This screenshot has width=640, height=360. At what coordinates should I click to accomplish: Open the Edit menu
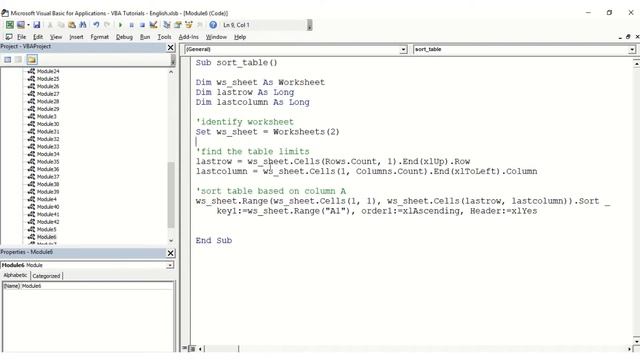[x=38, y=37]
